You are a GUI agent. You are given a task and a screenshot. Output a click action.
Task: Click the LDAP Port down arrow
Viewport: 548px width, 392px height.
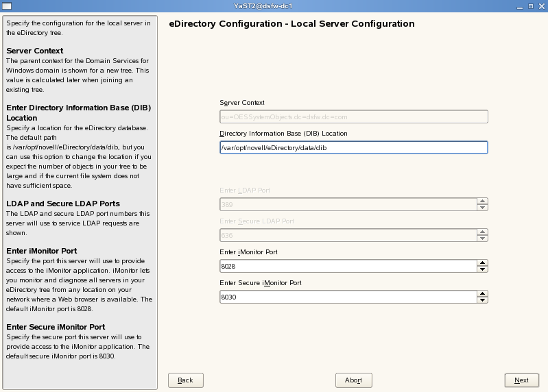click(483, 208)
